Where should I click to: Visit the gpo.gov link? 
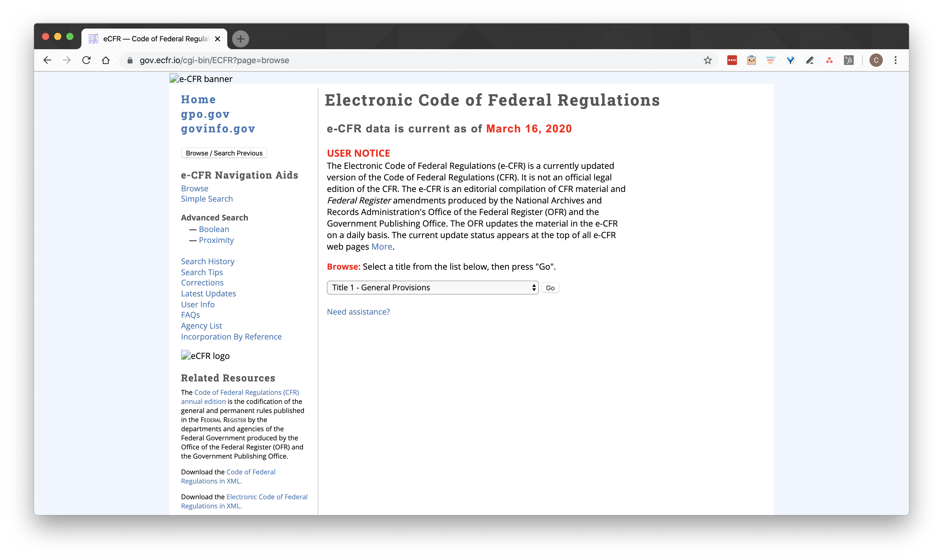(x=205, y=114)
